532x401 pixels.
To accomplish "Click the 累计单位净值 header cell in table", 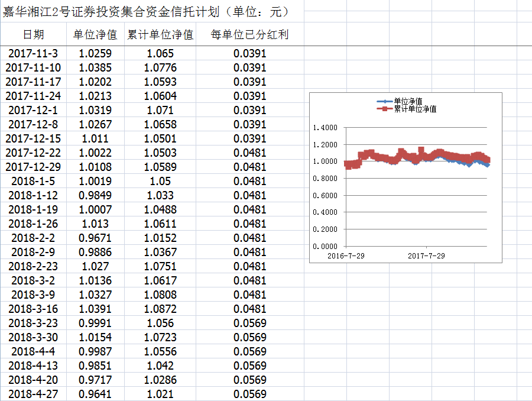I will pyautogui.click(x=160, y=34).
